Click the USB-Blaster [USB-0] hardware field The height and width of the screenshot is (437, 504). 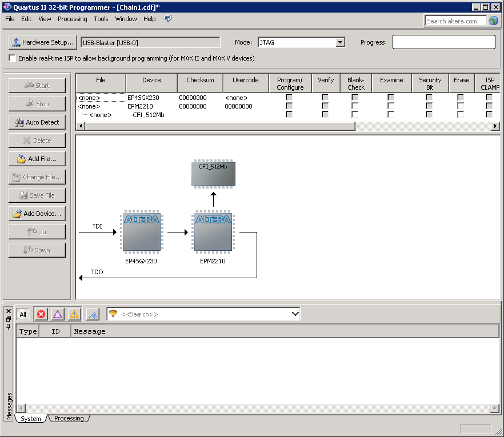(150, 42)
